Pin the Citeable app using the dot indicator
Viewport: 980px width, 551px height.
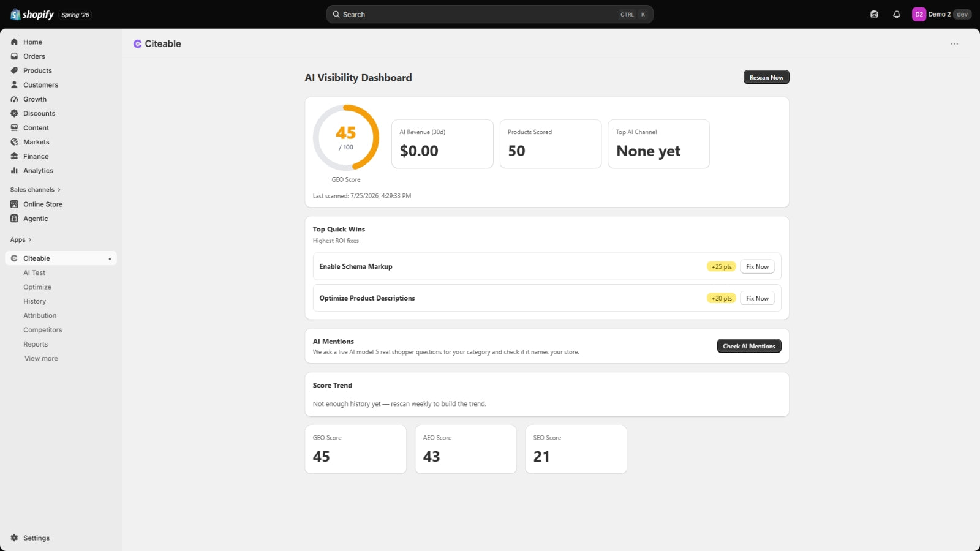pyautogui.click(x=110, y=258)
